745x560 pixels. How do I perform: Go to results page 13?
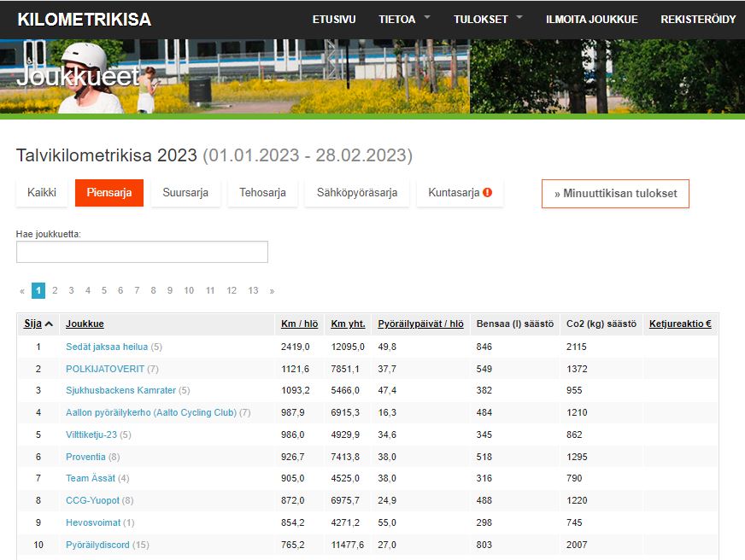[253, 291]
